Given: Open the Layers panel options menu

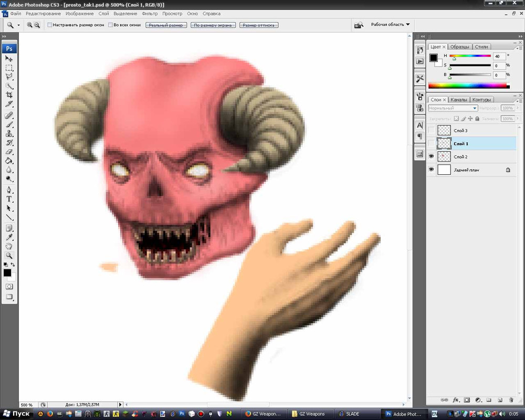Looking at the screenshot, I should [x=519, y=100].
